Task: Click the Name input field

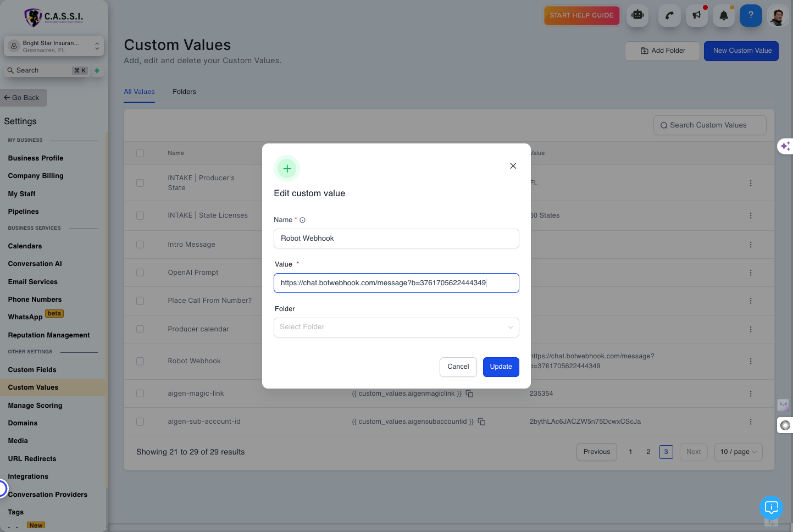Action: 396,239
